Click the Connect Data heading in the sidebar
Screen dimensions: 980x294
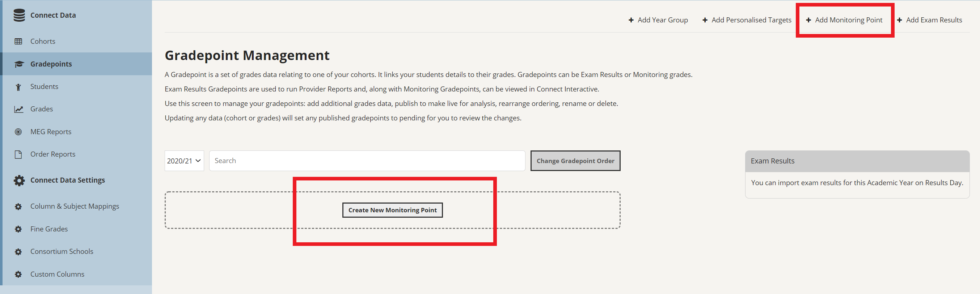tap(53, 15)
